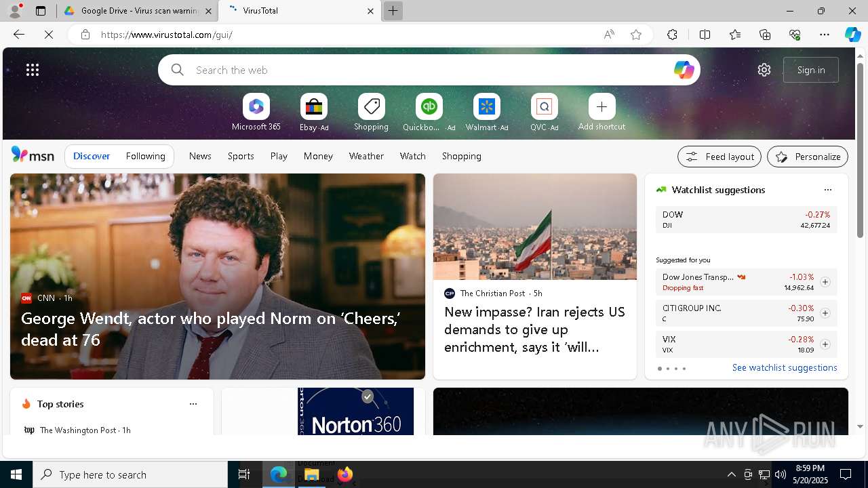868x488 pixels.
Task: Close the Google Drive virus scan tab
Action: pos(208,11)
